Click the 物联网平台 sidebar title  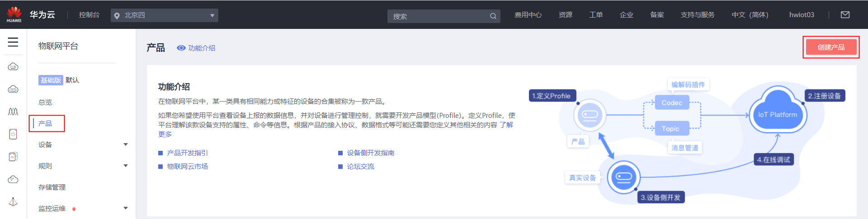58,46
